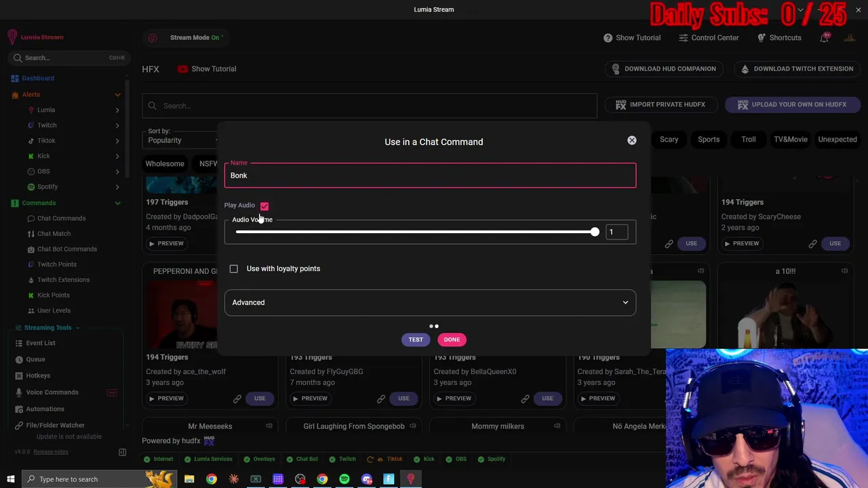The height and width of the screenshot is (488, 868).
Task: Click the HFX search field
Action: (x=370, y=106)
